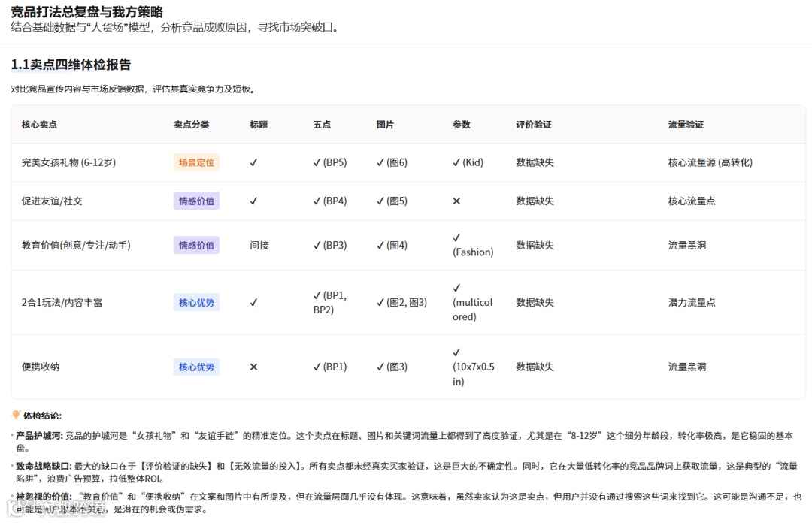The image size is (812, 523).
Task: Click the title check mark in 完美女孩礼物 row
Action: (253, 162)
